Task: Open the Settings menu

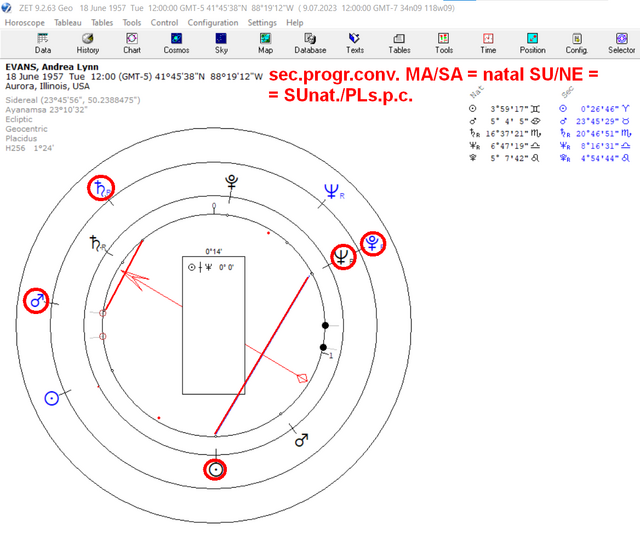Action: [262, 22]
